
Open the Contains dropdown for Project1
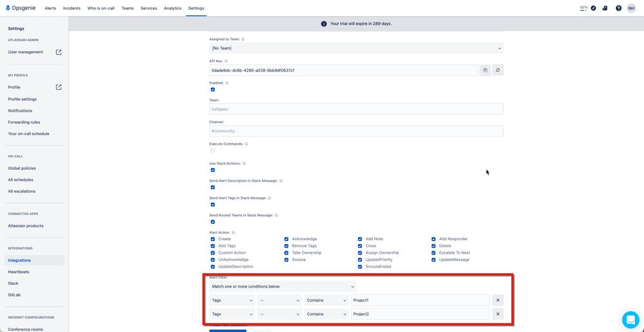[327, 300]
